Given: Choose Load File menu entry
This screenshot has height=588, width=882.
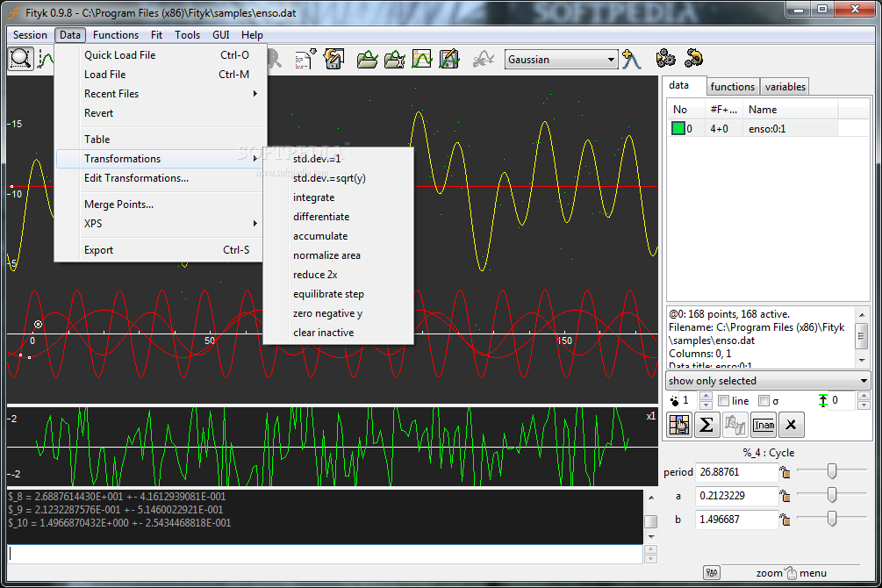Looking at the screenshot, I should click(161, 75).
